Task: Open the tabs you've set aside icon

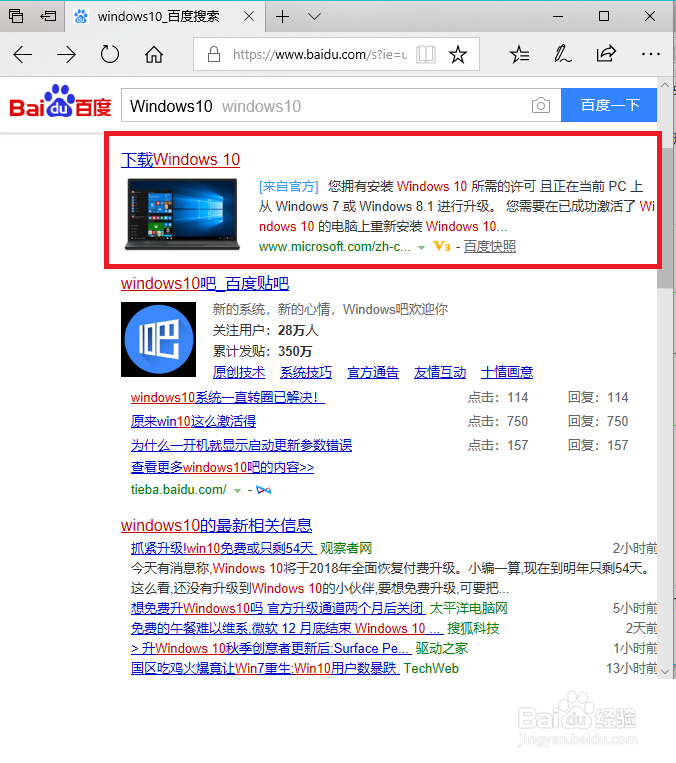Action: click(16, 16)
